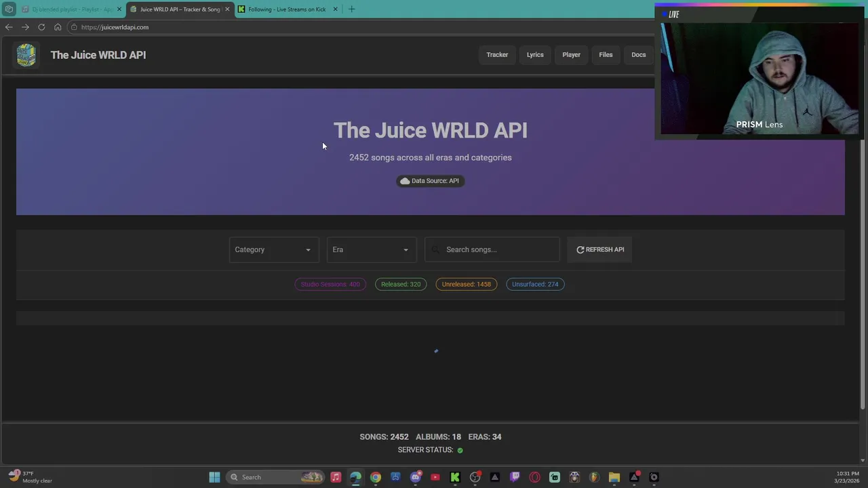Click the 'ERAS: 34' footer text
Image resolution: width=868 pixels, height=488 pixels.
coord(485,437)
